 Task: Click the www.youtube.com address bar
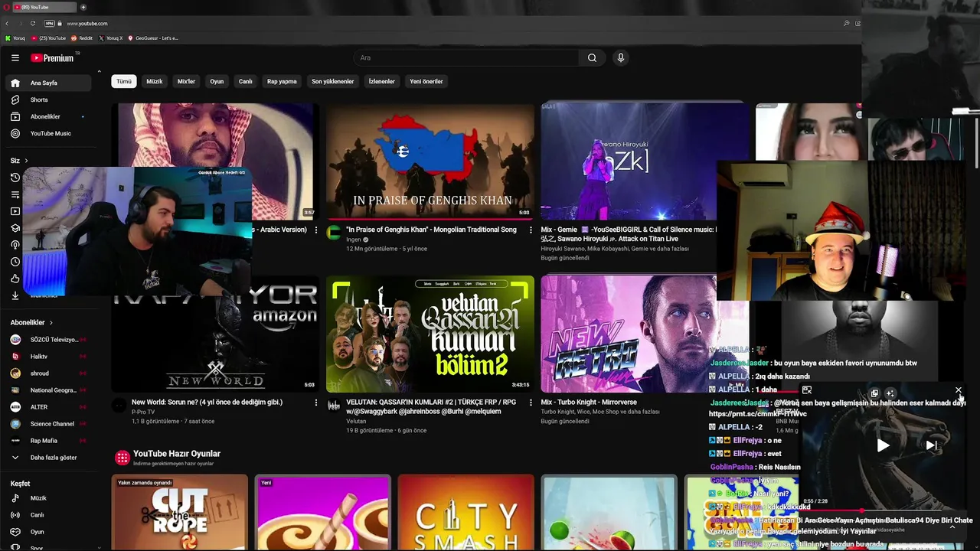(87, 24)
